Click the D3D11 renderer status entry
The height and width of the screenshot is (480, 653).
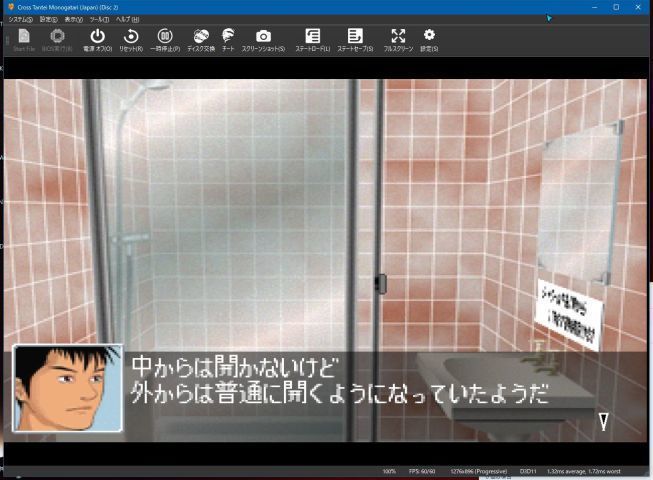point(528,471)
